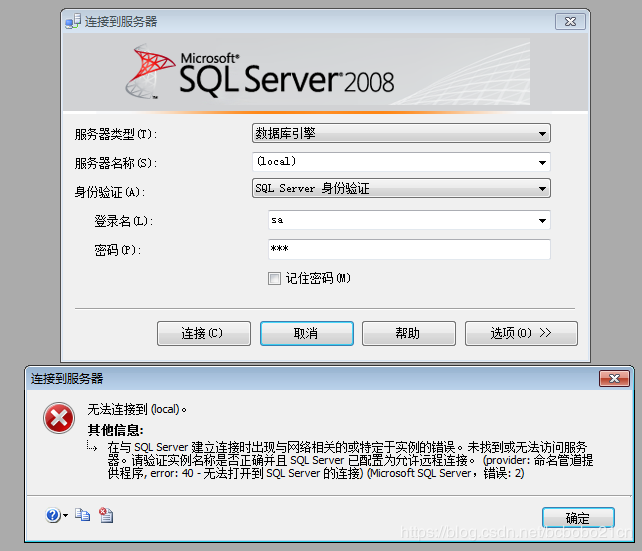This screenshot has width=642, height=551.
Task: Expand the 登录名 dropdown arrow
Action: coord(542,221)
